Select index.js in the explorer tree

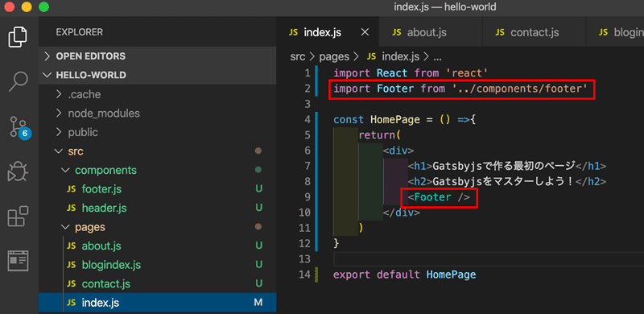(157, 303)
